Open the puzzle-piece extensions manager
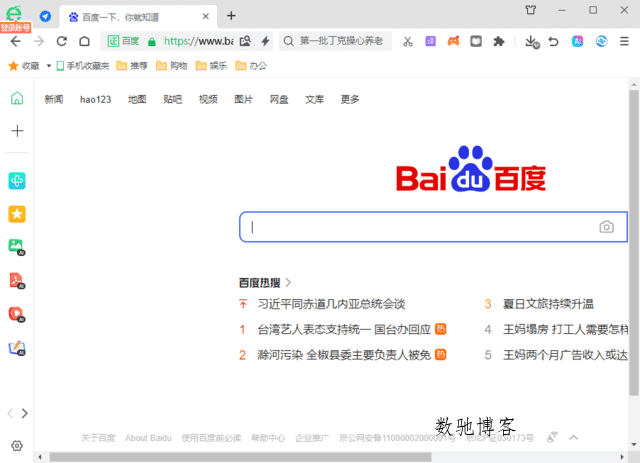This screenshot has width=640, height=463. [499, 41]
